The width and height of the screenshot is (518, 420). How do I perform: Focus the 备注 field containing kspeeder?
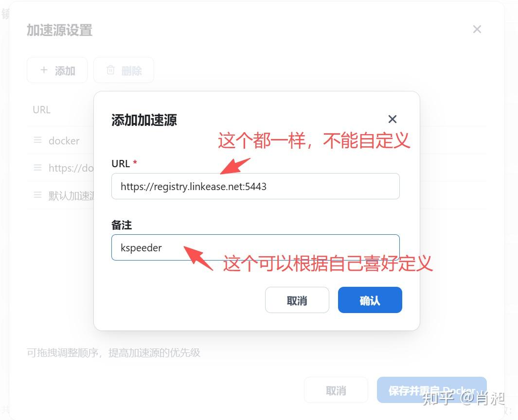(x=255, y=247)
